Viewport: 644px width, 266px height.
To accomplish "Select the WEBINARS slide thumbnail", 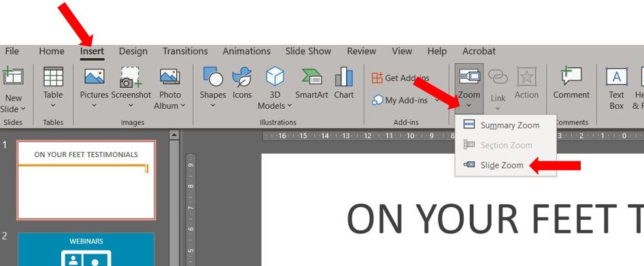I will 86,249.
